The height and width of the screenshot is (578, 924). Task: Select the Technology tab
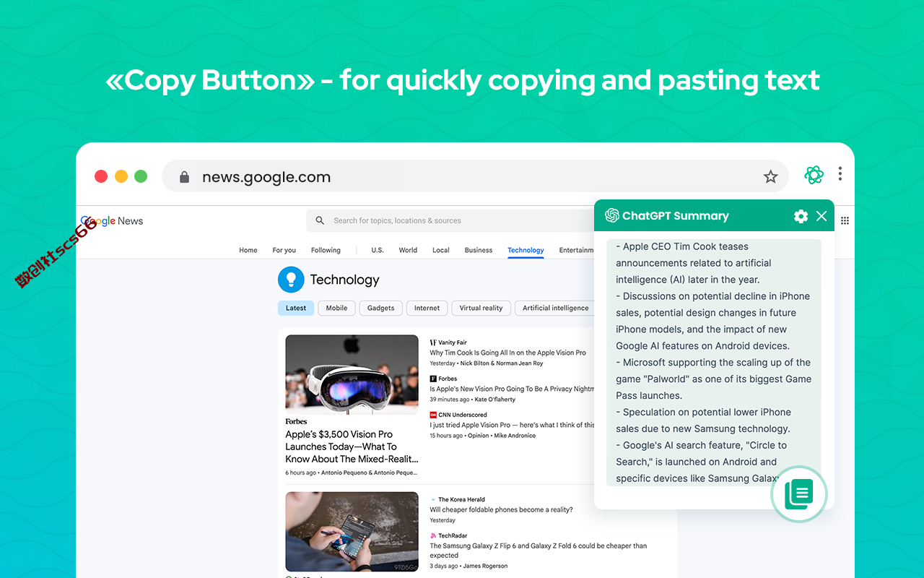pyautogui.click(x=526, y=250)
